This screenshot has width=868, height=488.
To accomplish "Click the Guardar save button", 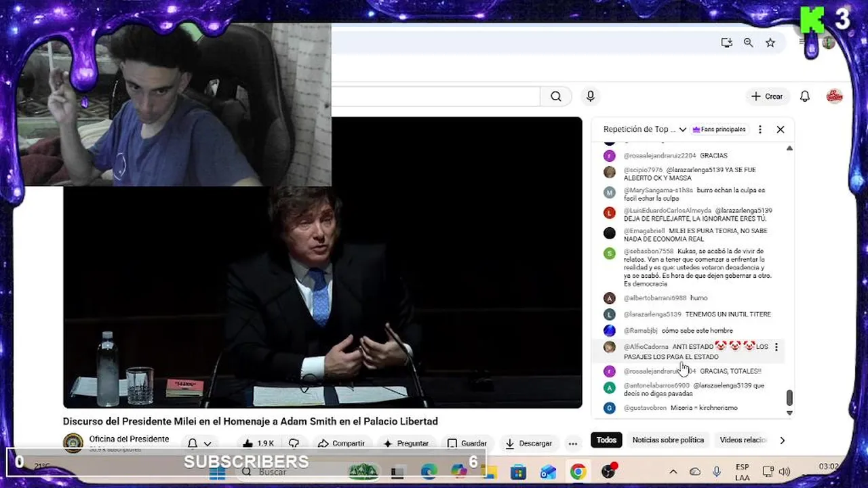I will (467, 443).
